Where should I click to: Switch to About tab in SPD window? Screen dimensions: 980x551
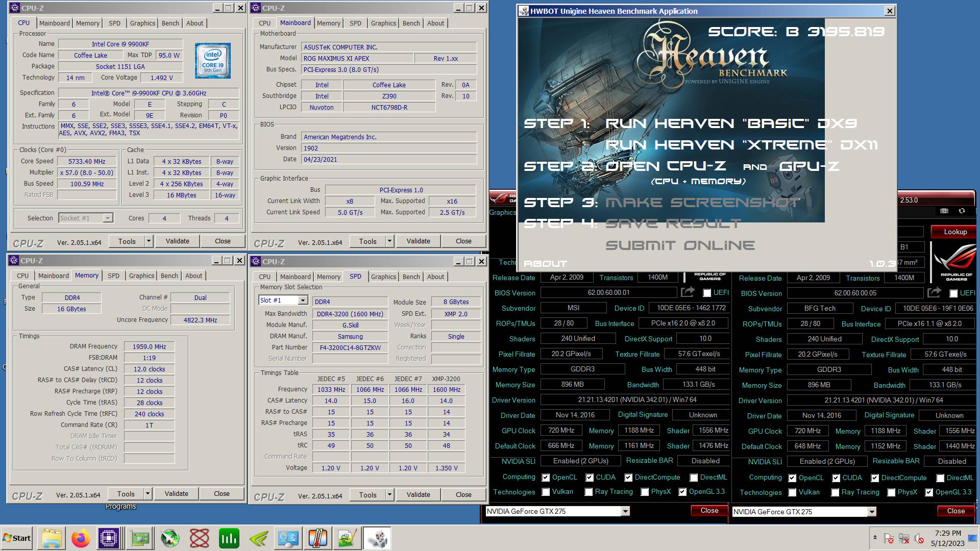click(x=435, y=277)
